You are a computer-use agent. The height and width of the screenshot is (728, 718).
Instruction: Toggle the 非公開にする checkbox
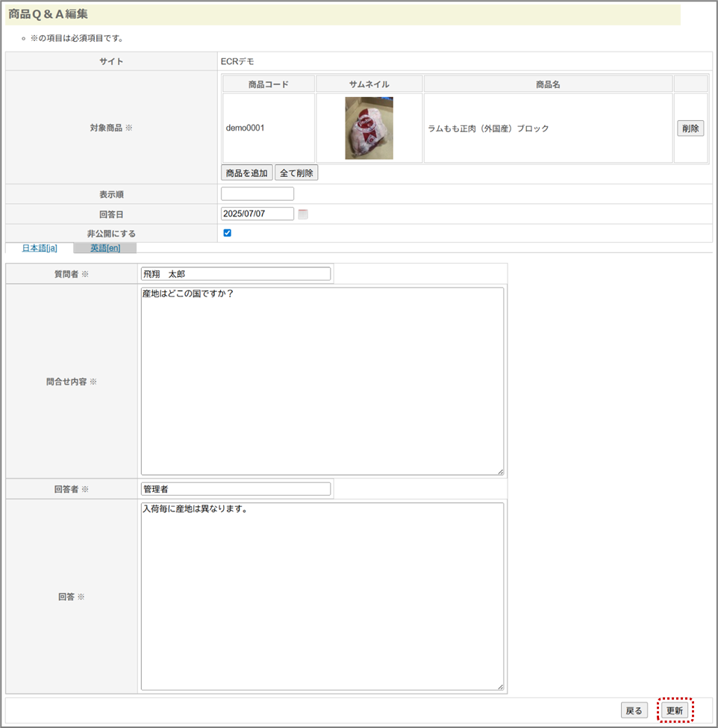click(x=228, y=233)
